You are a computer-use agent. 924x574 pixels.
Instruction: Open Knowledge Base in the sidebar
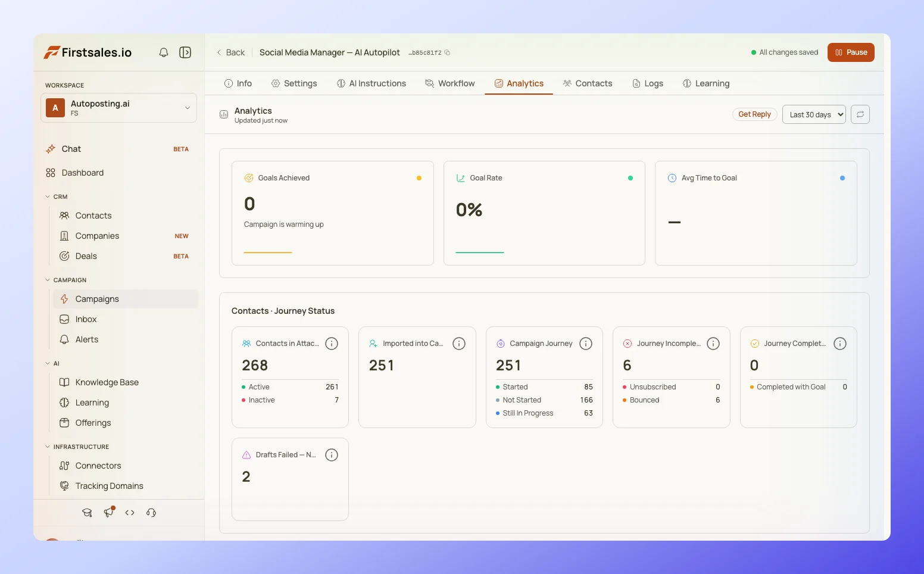pos(126,382)
